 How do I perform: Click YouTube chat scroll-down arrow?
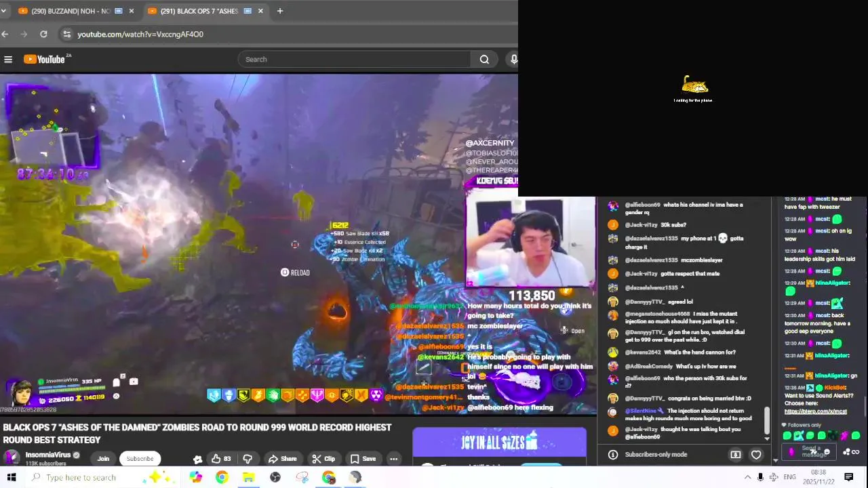pos(767,439)
